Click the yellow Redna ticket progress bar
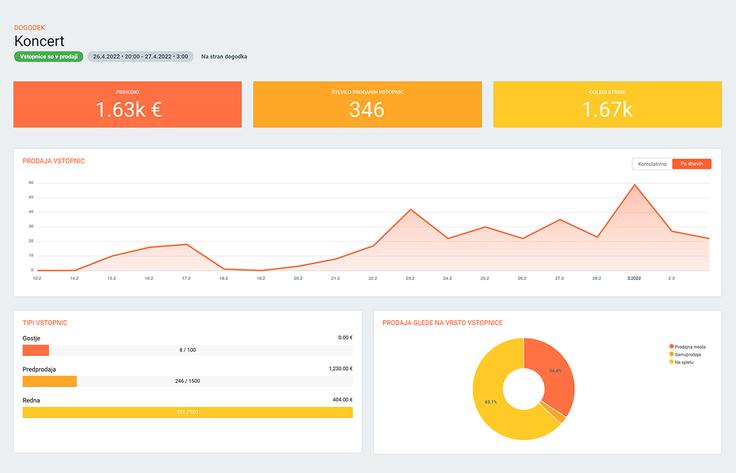This screenshot has width=736, height=473. click(187, 412)
